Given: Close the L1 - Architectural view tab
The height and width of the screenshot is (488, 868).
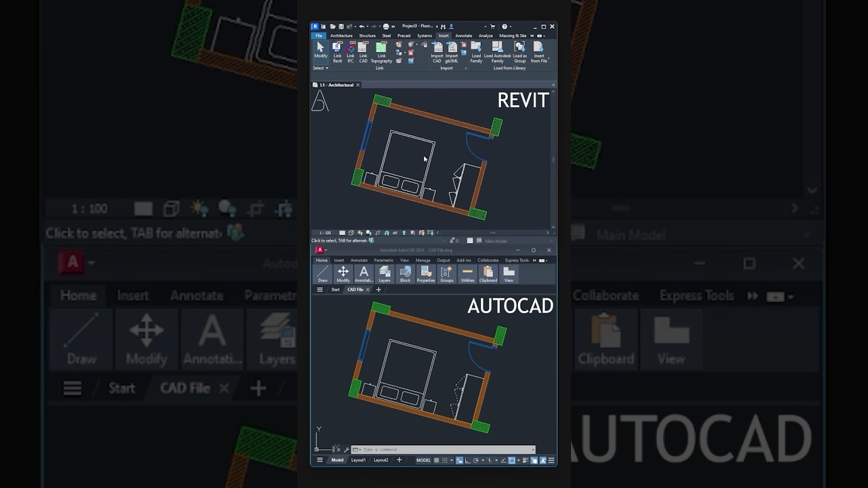Looking at the screenshot, I should (x=358, y=85).
